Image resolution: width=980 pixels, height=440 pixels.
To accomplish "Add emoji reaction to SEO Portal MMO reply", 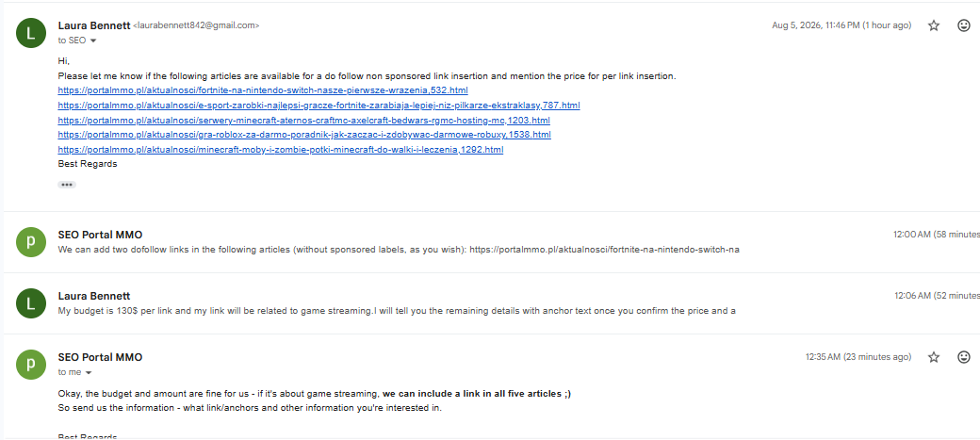I will [964, 357].
